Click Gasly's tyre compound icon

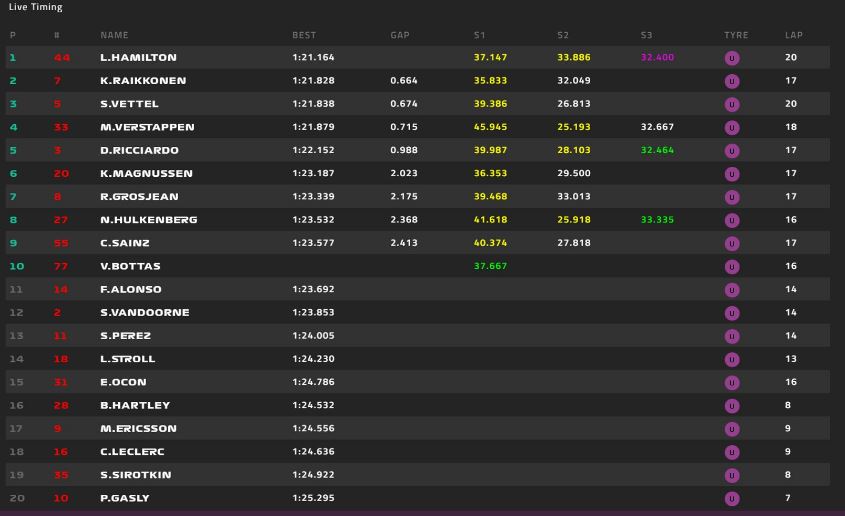732,498
